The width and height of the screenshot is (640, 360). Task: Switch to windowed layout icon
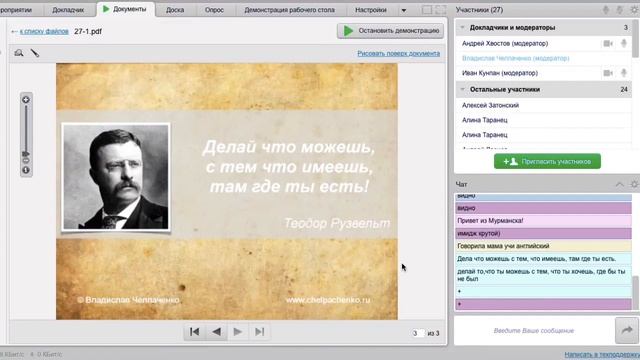coord(427,10)
